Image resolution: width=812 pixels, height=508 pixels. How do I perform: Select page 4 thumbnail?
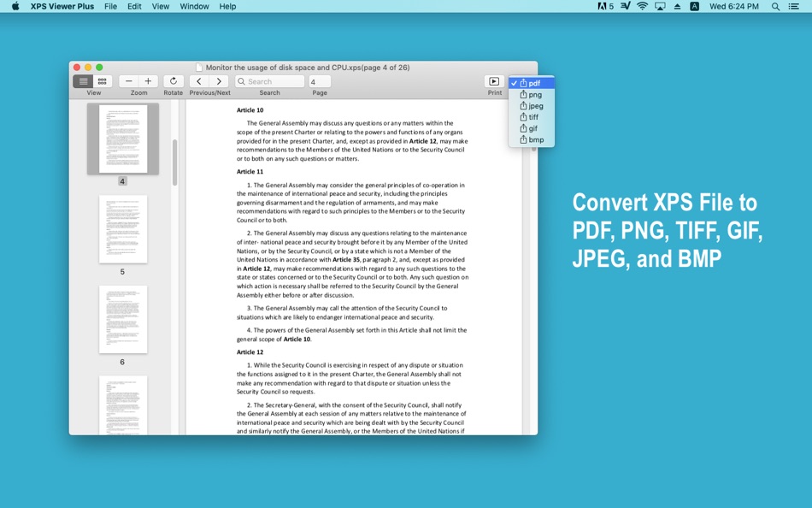[x=123, y=139]
